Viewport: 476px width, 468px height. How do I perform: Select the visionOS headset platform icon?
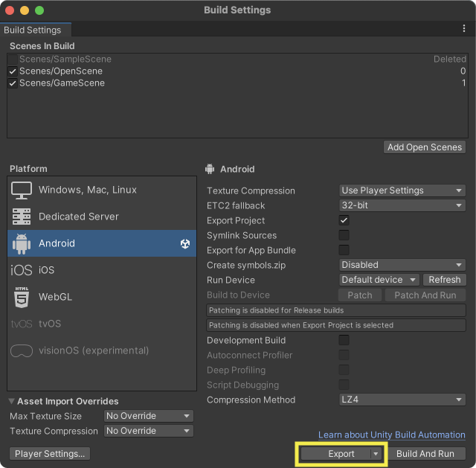[22, 350]
